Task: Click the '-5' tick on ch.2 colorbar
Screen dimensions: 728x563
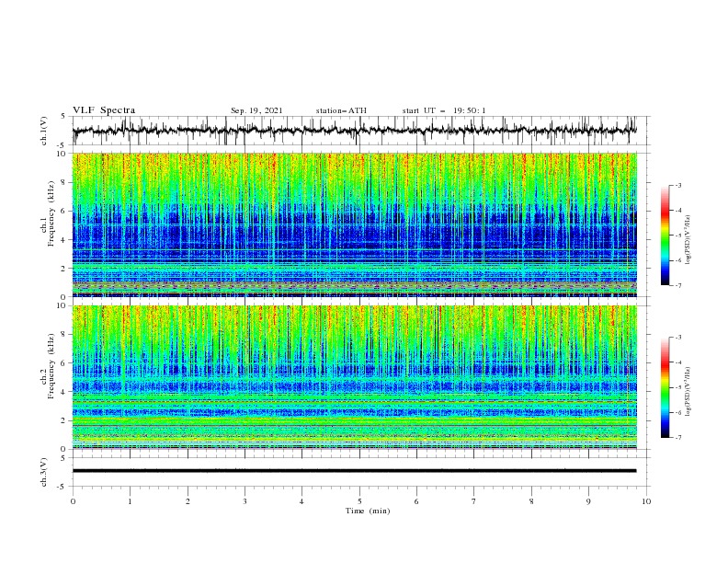Action: point(677,387)
